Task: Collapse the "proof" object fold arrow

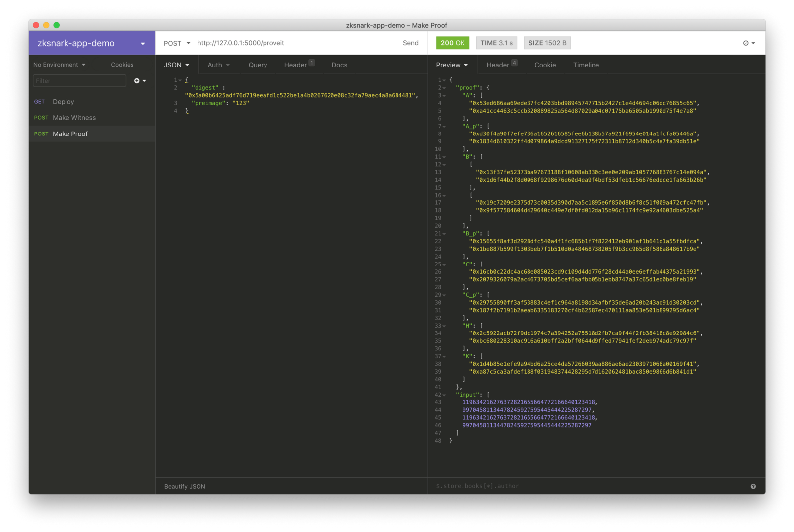Action: pyautogui.click(x=444, y=88)
